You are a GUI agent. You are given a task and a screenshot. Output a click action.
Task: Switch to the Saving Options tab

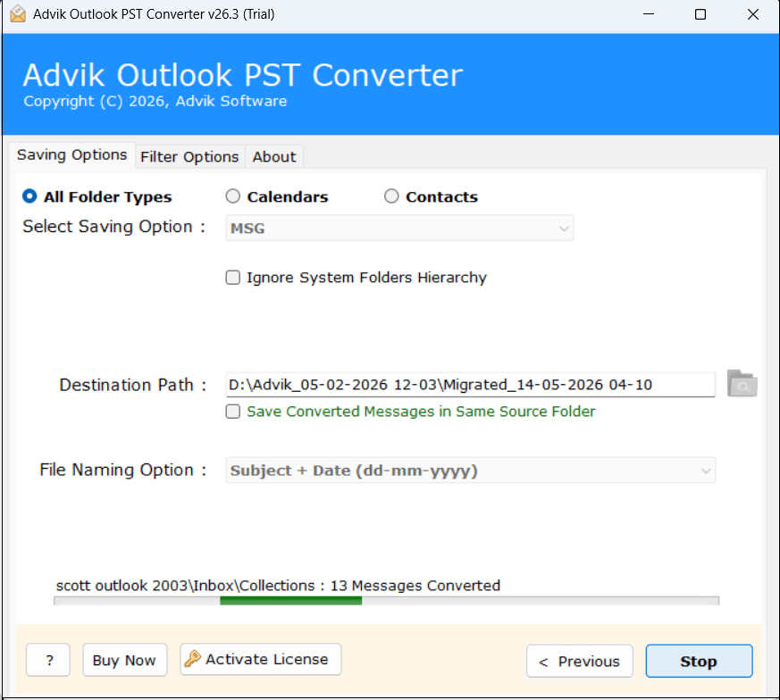pyautogui.click(x=71, y=155)
